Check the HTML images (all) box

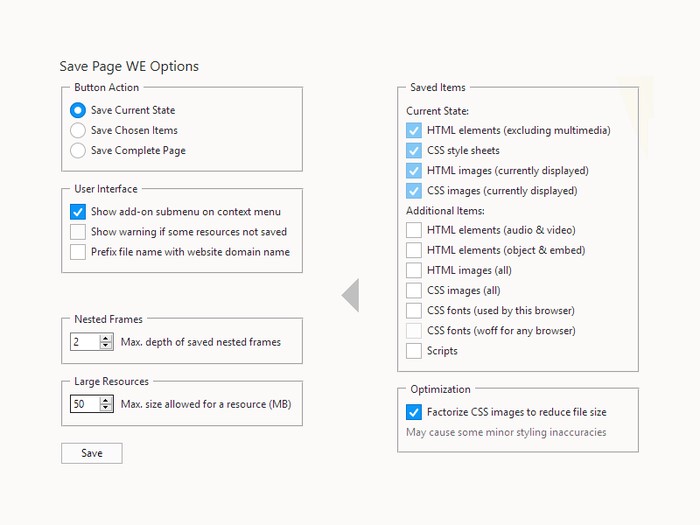[414, 270]
